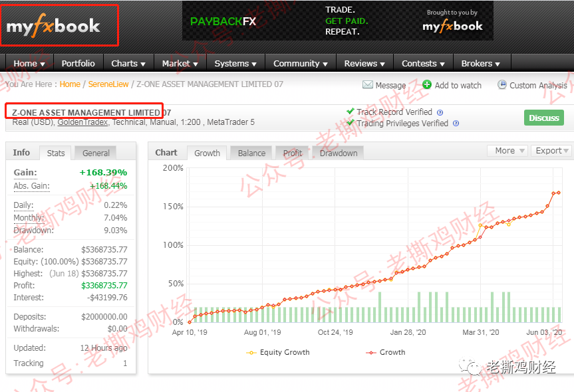Open the More dropdown on the chart
This screenshot has height=392, width=574.
[507, 151]
